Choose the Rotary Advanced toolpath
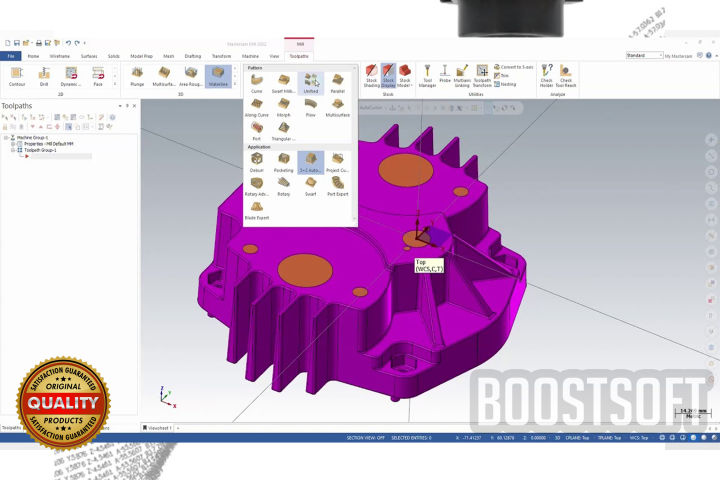This screenshot has width=720, height=480. [257, 186]
